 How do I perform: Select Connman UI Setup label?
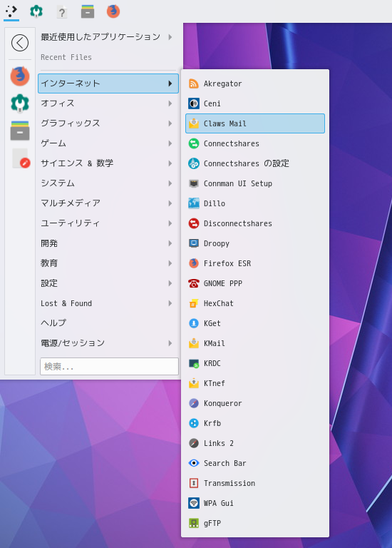tap(238, 183)
